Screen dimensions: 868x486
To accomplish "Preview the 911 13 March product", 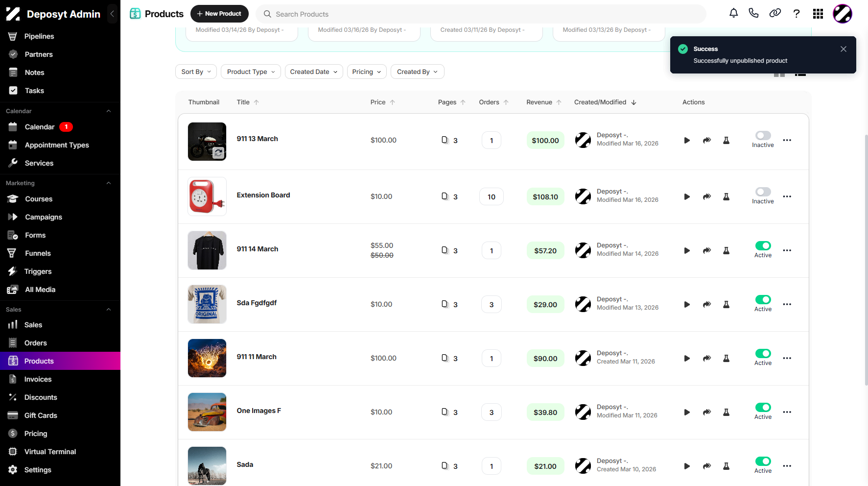I will [x=687, y=140].
